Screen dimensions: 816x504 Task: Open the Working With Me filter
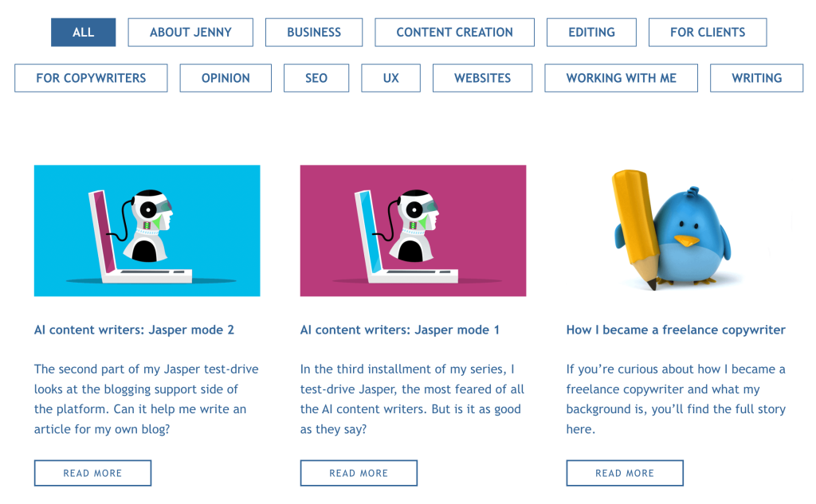tap(621, 78)
